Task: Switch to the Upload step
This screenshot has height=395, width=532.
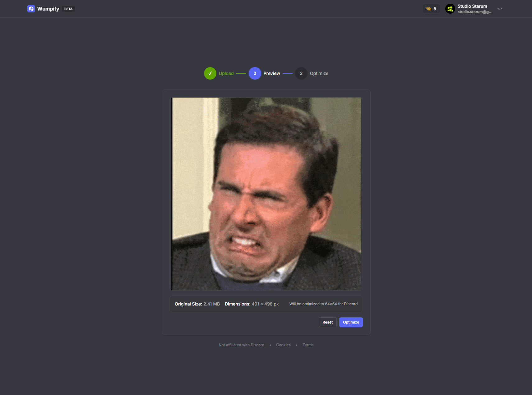Action: (226, 73)
